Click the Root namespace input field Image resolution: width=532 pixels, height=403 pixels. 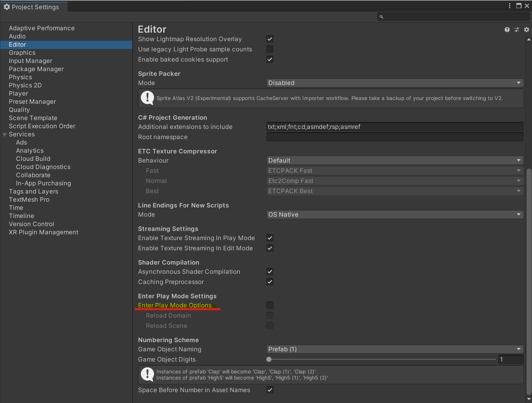(x=395, y=137)
